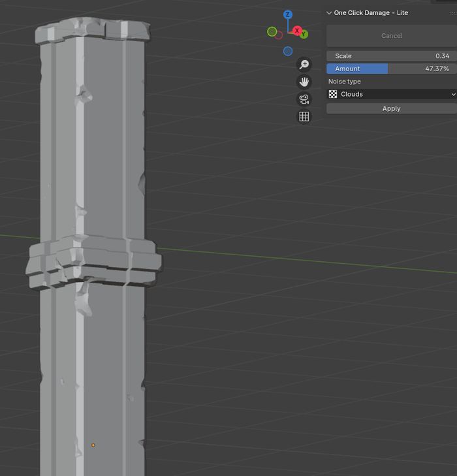457x476 pixels.
Task: Click the zoom view magnifier icon
Action: pos(304,64)
